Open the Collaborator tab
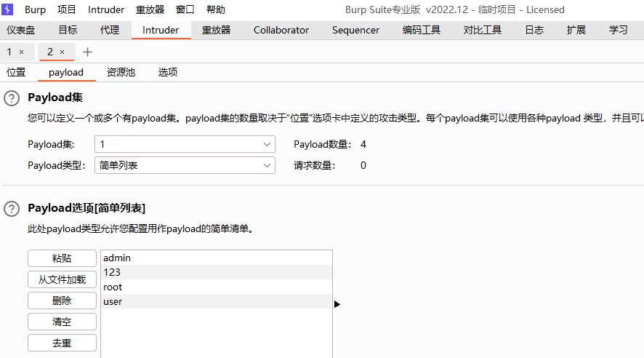The width and height of the screenshot is (644, 358). point(281,30)
